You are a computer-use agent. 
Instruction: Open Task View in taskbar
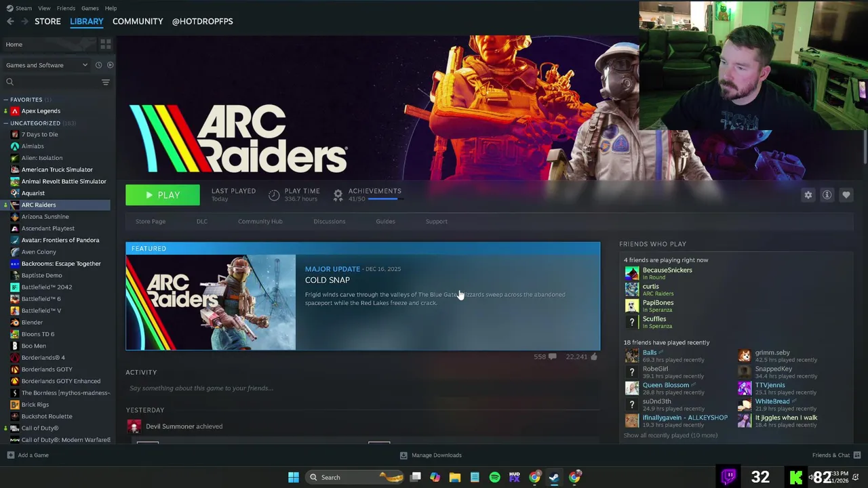coord(416,477)
